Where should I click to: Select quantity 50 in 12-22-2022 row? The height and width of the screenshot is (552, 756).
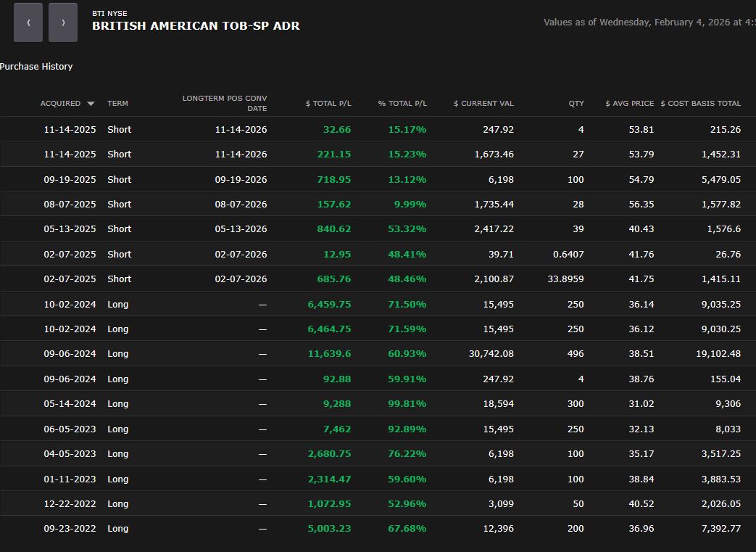pyautogui.click(x=578, y=503)
